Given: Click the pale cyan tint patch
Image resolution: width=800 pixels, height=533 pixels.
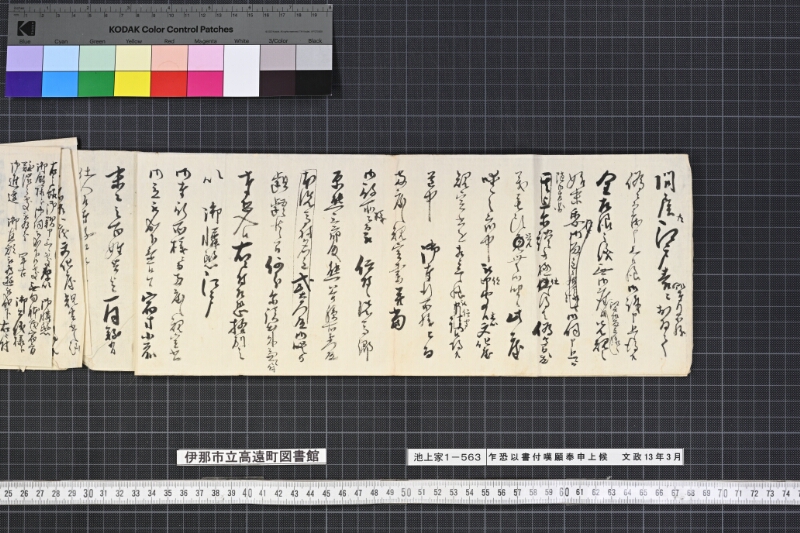Looking at the screenshot, I should pos(61,58).
